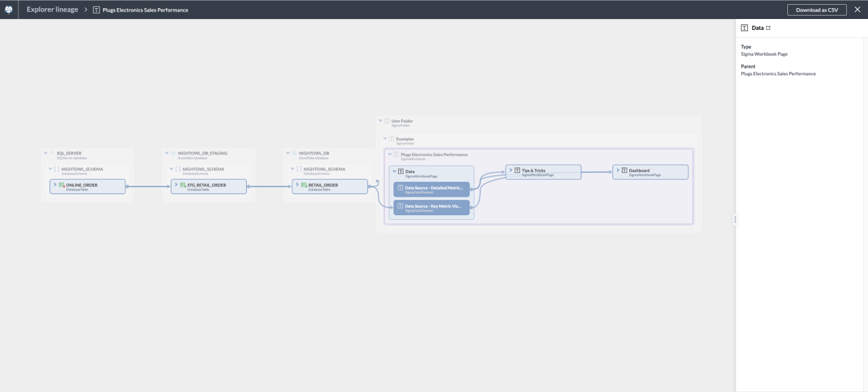This screenshot has width=868, height=392.
Task: Collapse NIGHTOWL_SCHEMA under NIGHTOWL_DB_STAGING
Action: 172,169
